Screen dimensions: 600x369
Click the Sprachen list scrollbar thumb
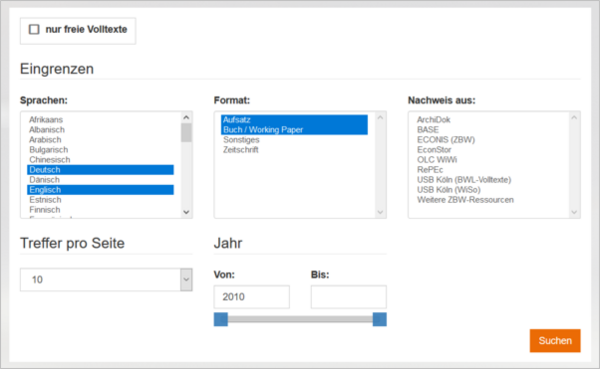tap(186, 132)
